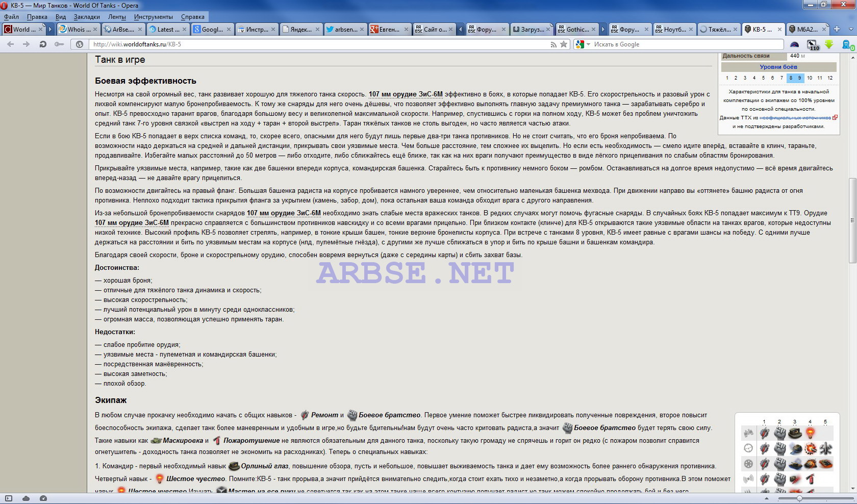Click the scrollbar down arrow
The image size is (857, 504).
point(852,489)
